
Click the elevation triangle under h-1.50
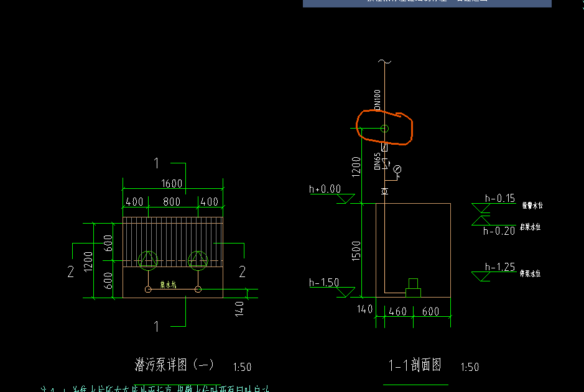pyautogui.click(x=345, y=293)
